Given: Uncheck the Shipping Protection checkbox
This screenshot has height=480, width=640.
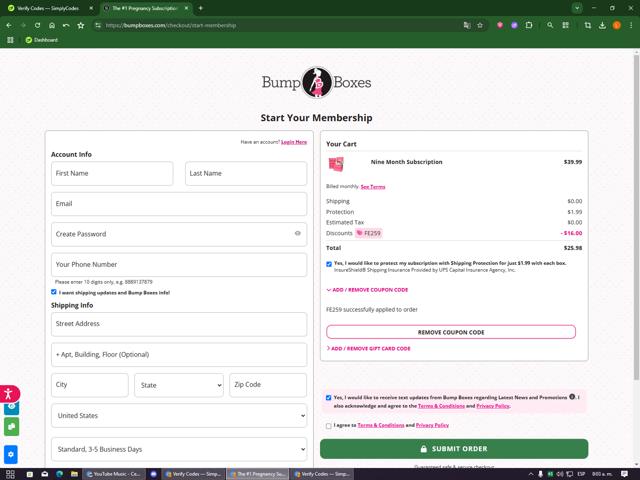Looking at the screenshot, I should pyautogui.click(x=329, y=264).
